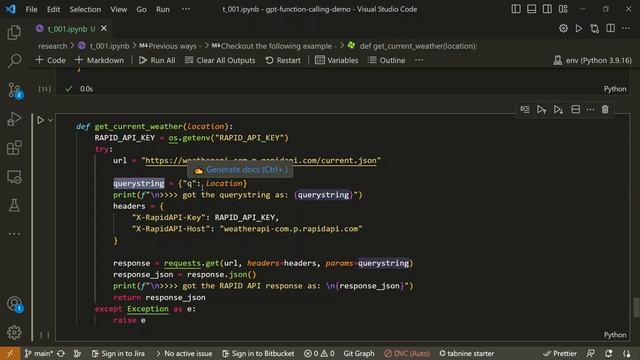The image size is (640, 360).
Task: Open the Manage gear menu
Action: point(14,332)
